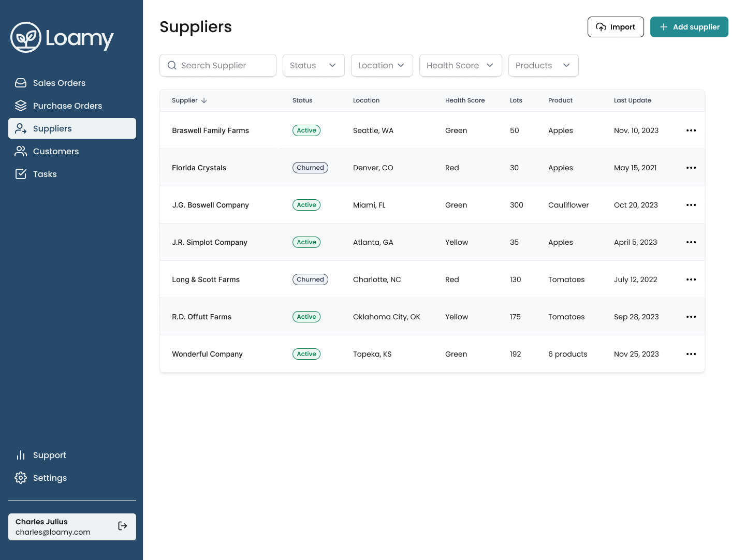Select the Suppliers menu item
This screenshot has width=746, height=560.
coord(72,128)
